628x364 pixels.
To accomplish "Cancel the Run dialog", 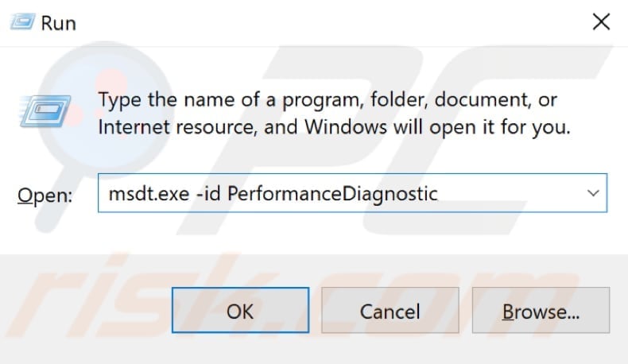I will 389,312.
